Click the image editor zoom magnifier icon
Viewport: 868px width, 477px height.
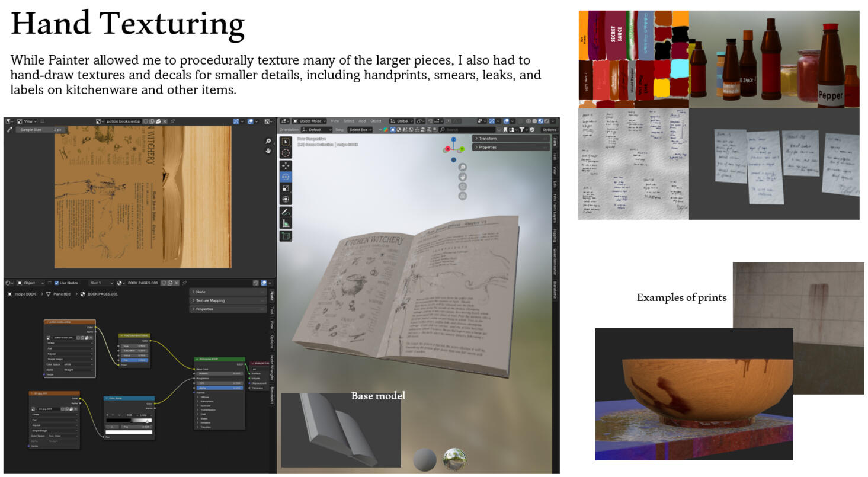coord(268,142)
